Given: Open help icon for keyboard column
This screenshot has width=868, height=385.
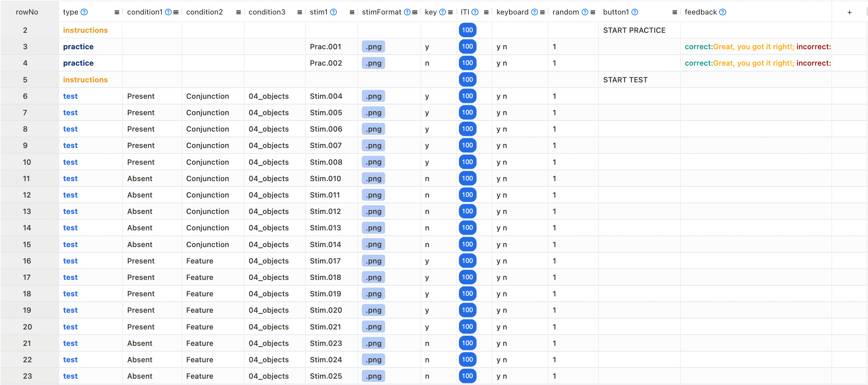Looking at the screenshot, I should tap(535, 12).
